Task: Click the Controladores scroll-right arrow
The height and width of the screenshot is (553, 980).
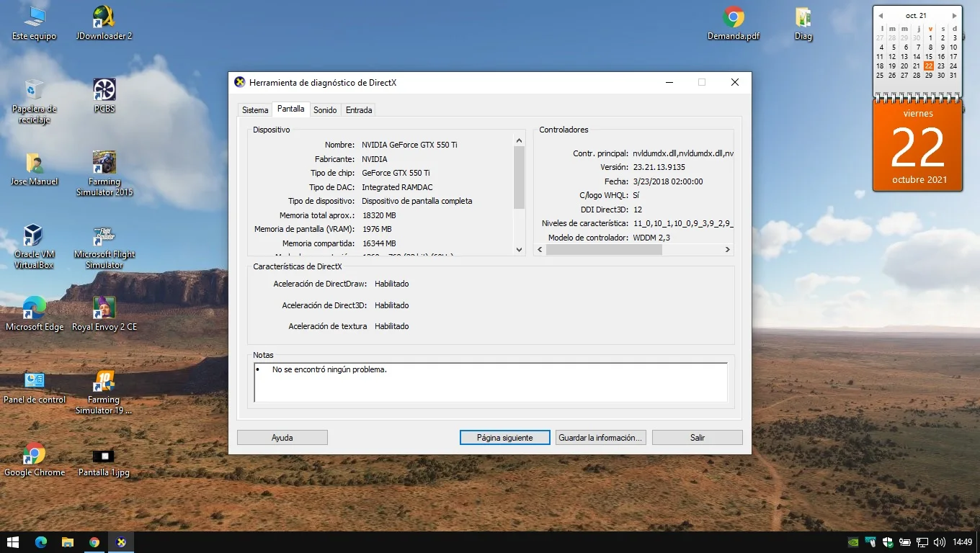Action: pos(728,250)
